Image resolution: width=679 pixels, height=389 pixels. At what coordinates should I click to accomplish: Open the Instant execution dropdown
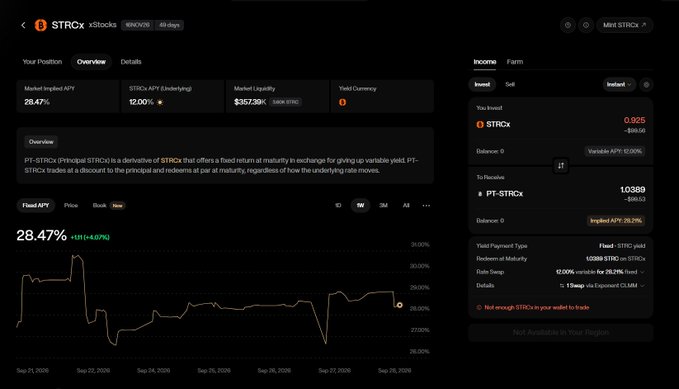(x=619, y=84)
